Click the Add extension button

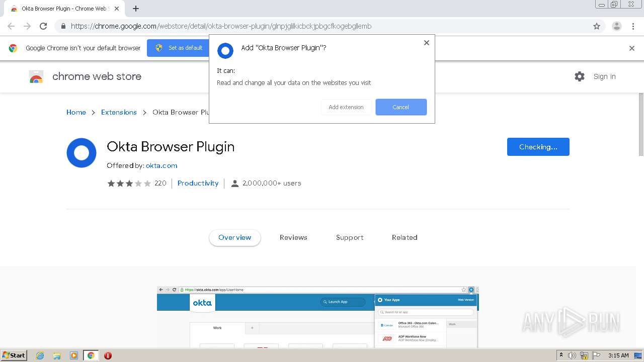(346, 107)
